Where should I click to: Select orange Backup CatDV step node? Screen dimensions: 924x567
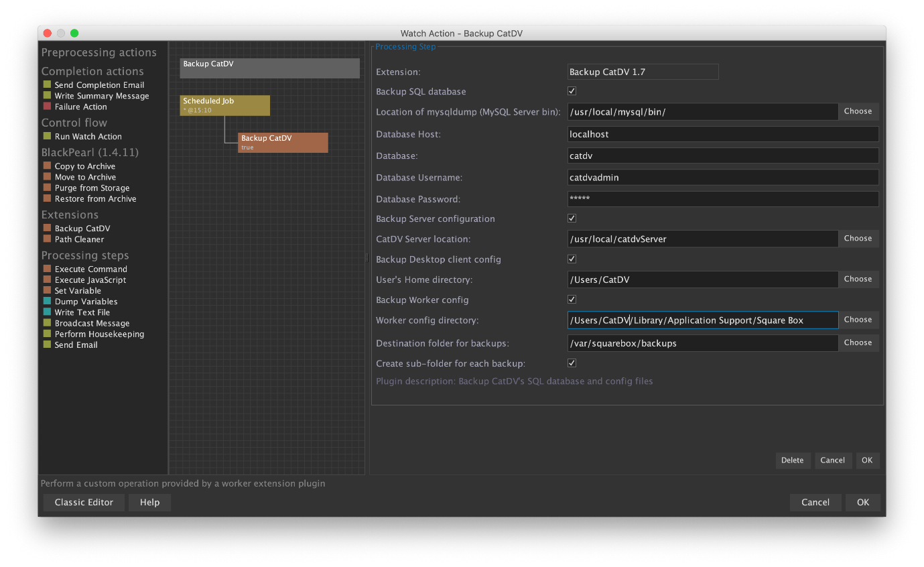(283, 143)
